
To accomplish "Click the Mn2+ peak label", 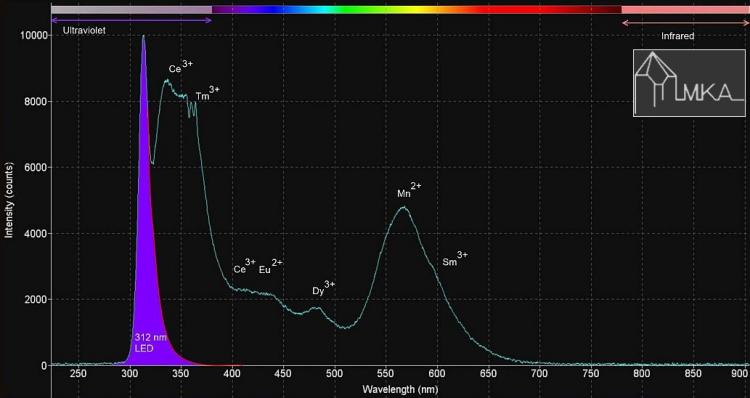I will coord(409,190).
